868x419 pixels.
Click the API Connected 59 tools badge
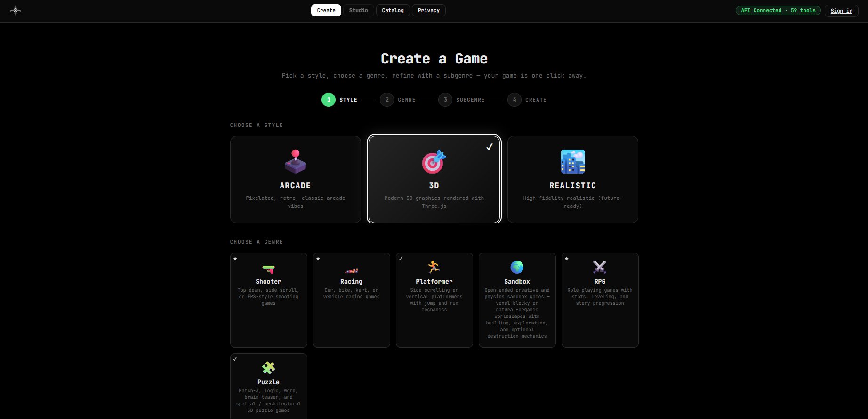(x=778, y=10)
